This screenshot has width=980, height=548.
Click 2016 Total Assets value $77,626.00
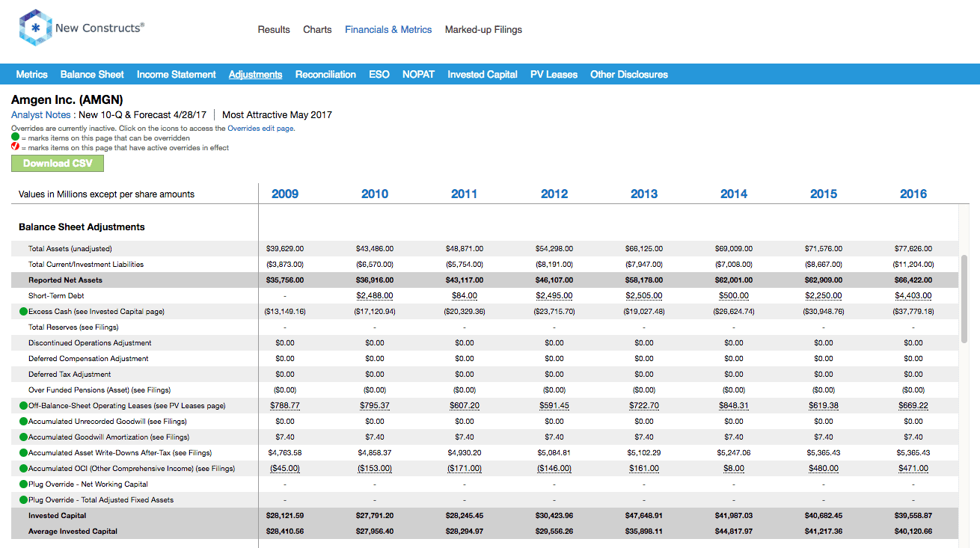[x=913, y=249]
